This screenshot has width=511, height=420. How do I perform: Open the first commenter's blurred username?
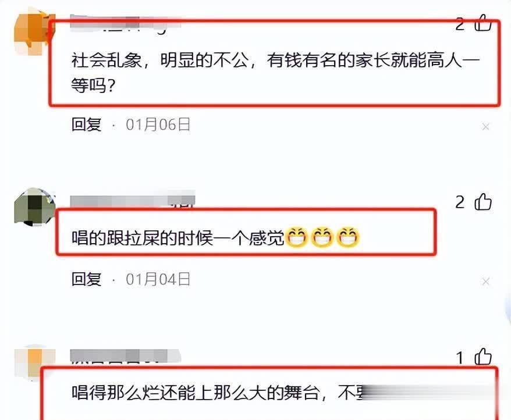coord(126,23)
